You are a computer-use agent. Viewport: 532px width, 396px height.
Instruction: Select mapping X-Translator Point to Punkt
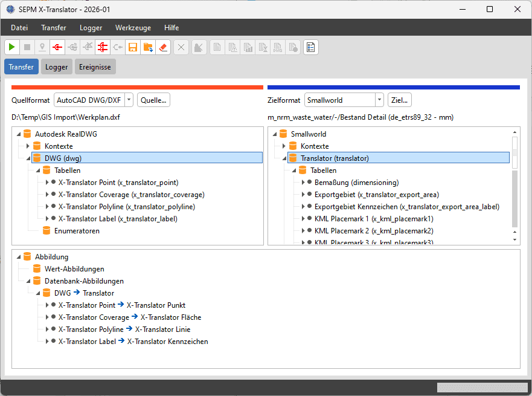pos(122,305)
